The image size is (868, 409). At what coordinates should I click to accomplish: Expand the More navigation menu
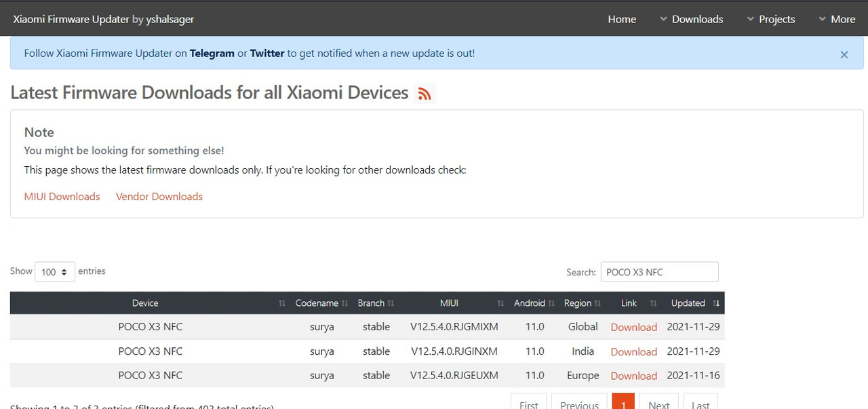[837, 19]
